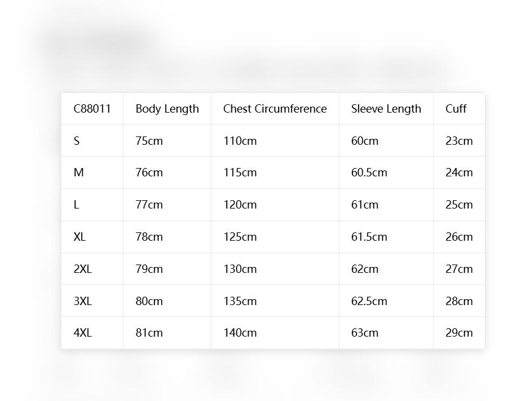Click the C88011 header cell
This screenshot has height=401, width=532.
(x=92, y=108)
